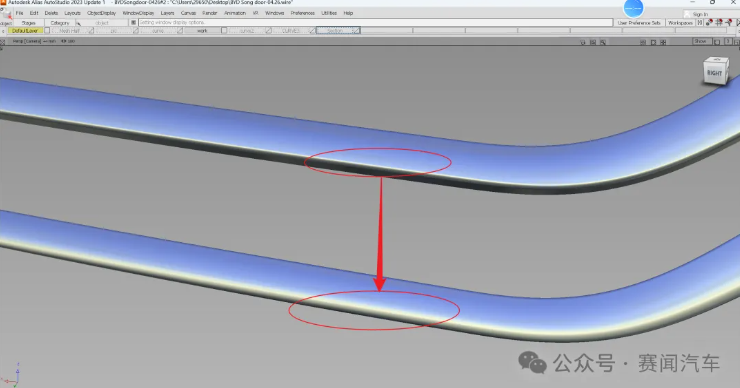Open the Render menu
Screen dimensions: 740x388
point(210,13)
